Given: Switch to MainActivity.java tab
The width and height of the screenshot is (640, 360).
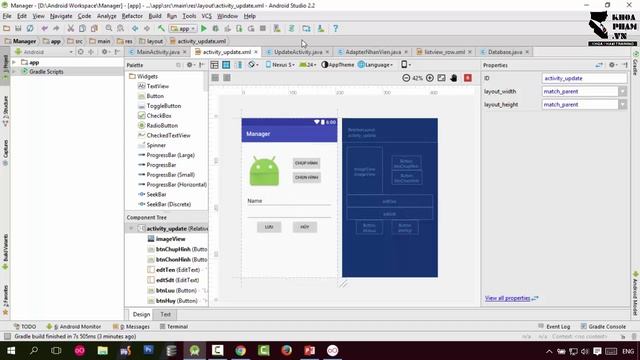Looking at the screenshot, I should 158,52.
